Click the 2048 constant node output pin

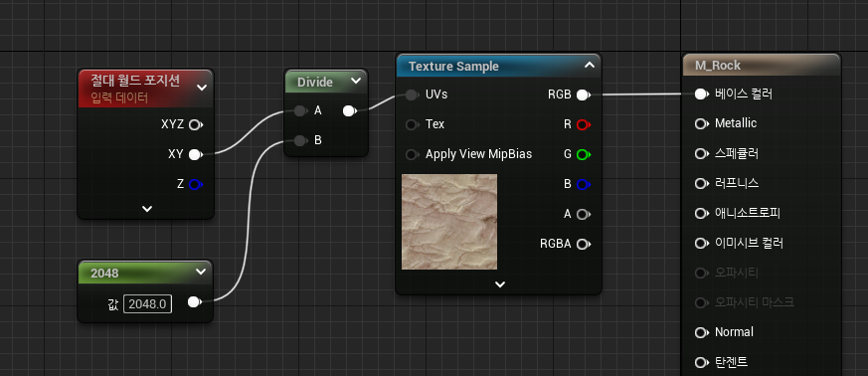(x=194, y=302)
